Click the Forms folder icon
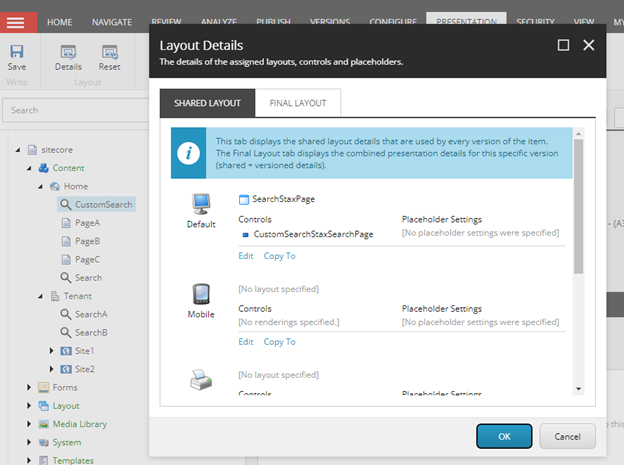624x465 pixels. pos(43,387)
